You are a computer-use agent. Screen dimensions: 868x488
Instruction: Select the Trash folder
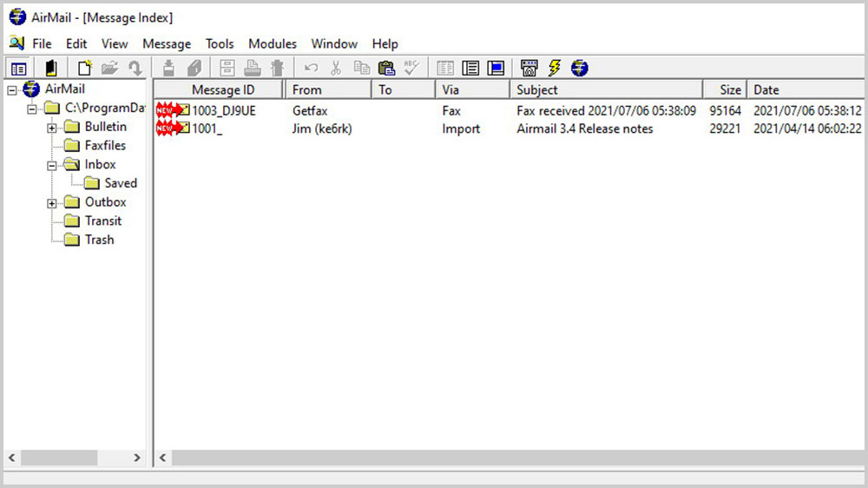[x=99, y=240]
